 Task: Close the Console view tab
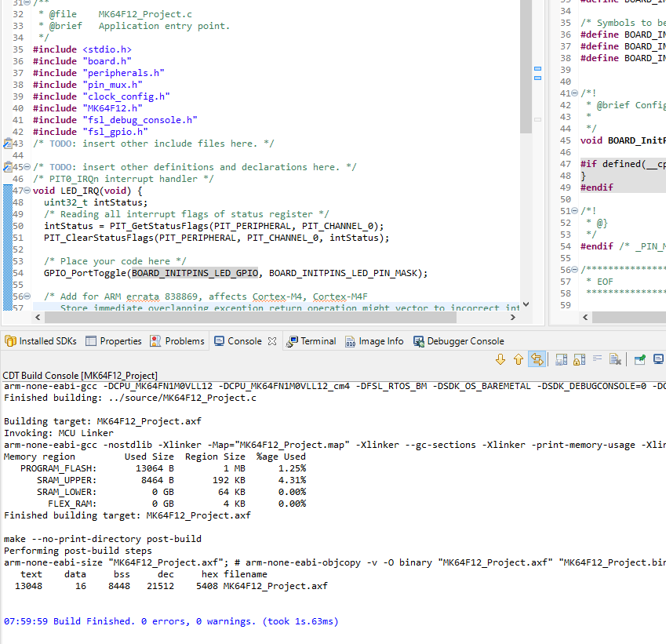pos(272,341)
